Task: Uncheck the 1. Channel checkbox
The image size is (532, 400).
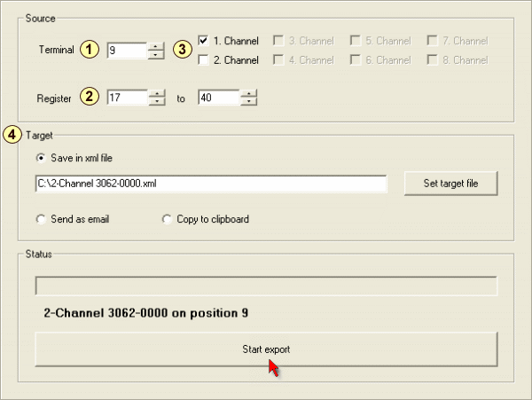Action: 203,41
